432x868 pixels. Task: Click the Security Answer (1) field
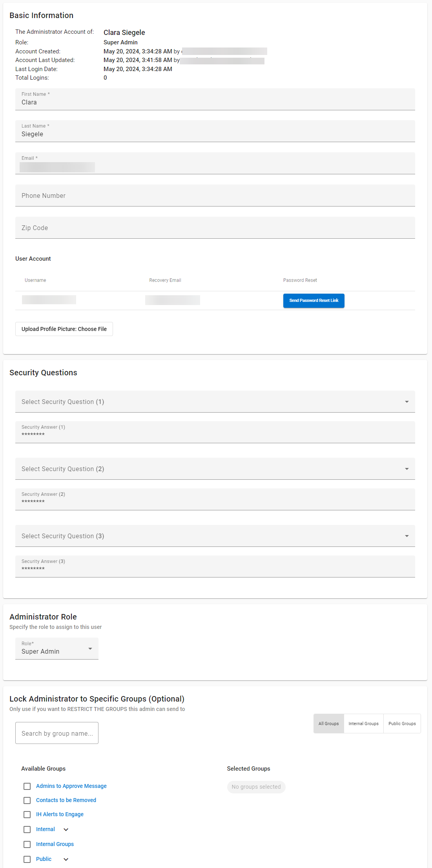pos(215,432)
